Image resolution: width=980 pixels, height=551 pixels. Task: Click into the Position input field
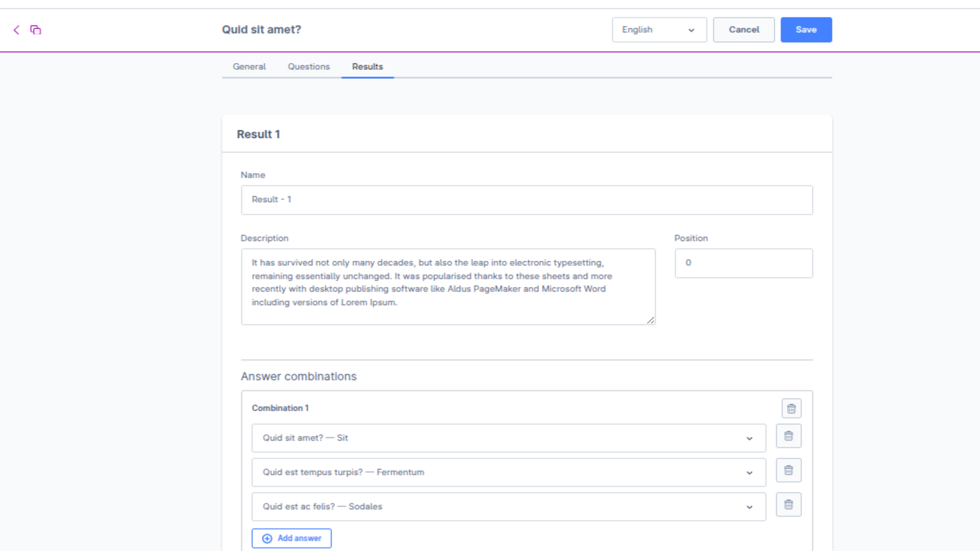tap(744, 263)
